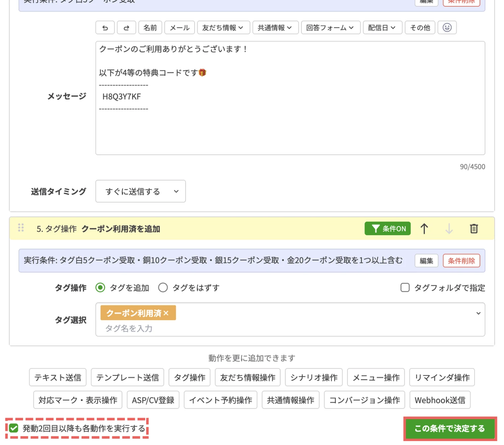Add an イベント予約操作 action

221,400
